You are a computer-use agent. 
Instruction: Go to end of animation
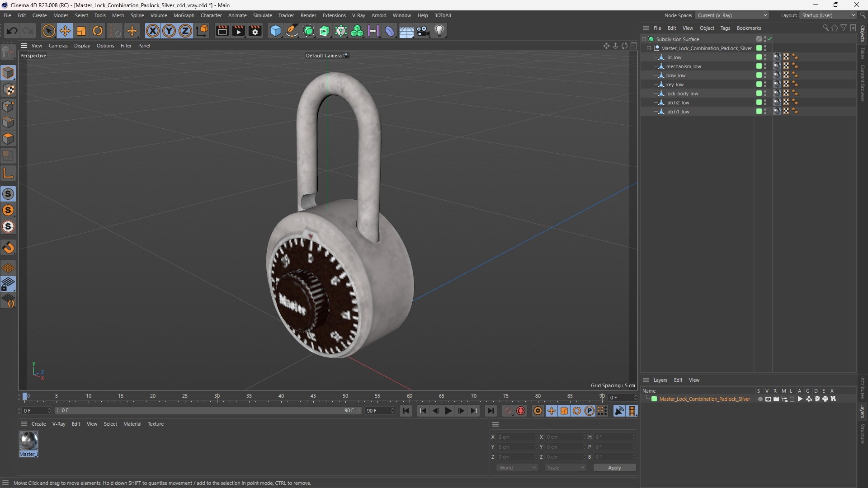491,411
